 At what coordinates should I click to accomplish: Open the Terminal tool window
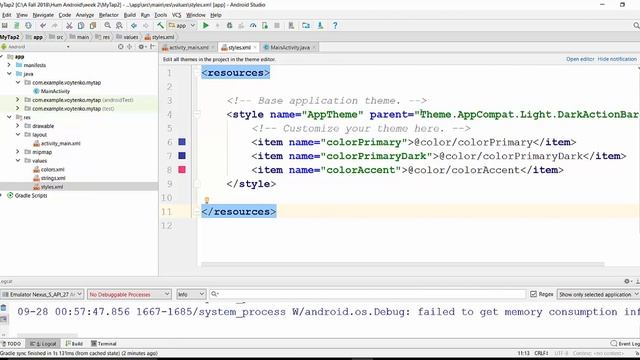pyautogui.click(x=104, y=344)
